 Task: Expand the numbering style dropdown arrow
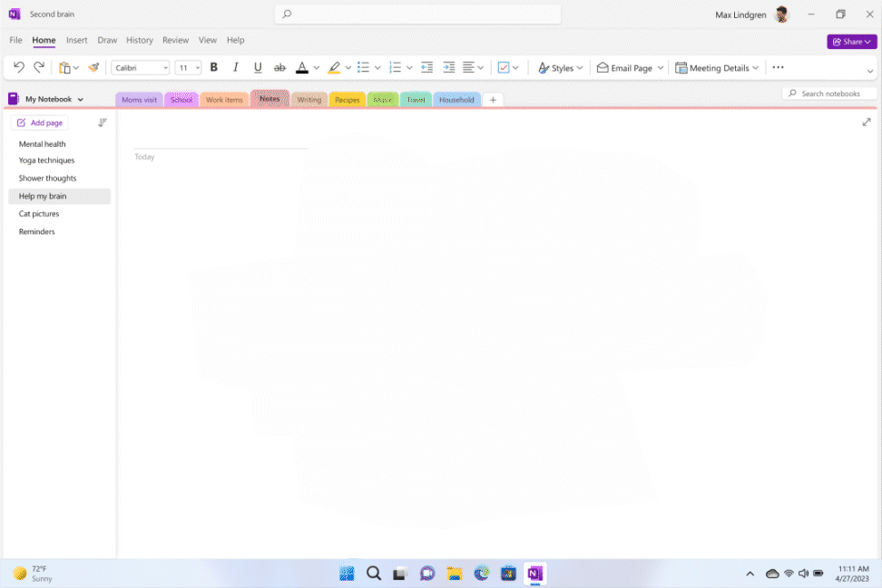click(x=409, y=68)
